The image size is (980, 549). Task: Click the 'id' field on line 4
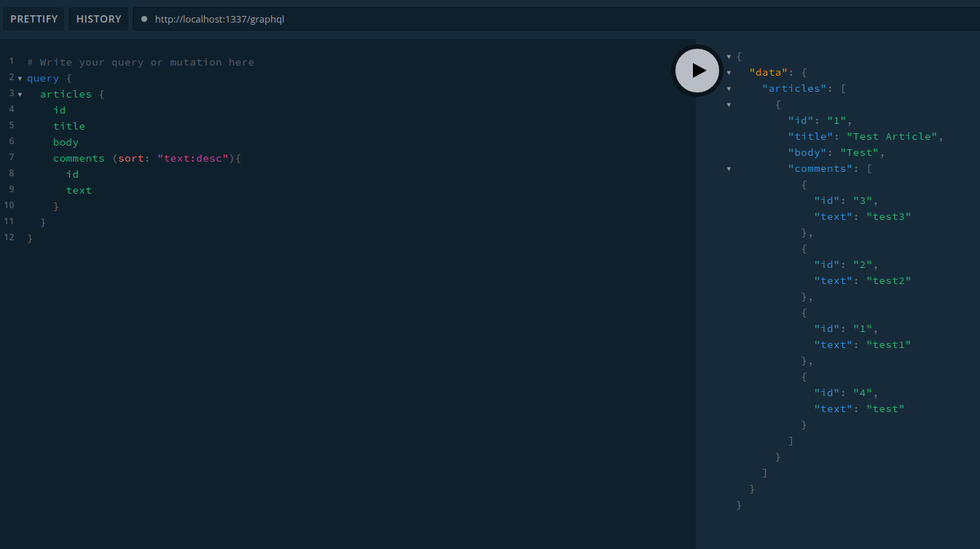(60, 110)
